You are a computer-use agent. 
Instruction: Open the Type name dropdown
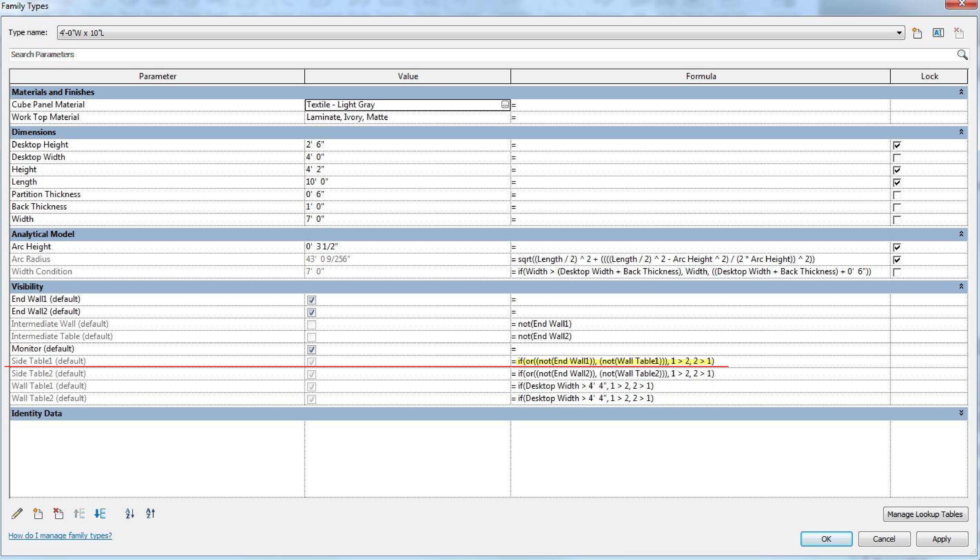[899, 33]
